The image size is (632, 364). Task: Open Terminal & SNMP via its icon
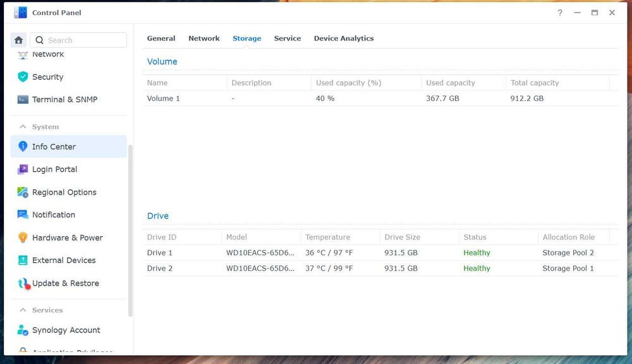pos(23,99)
